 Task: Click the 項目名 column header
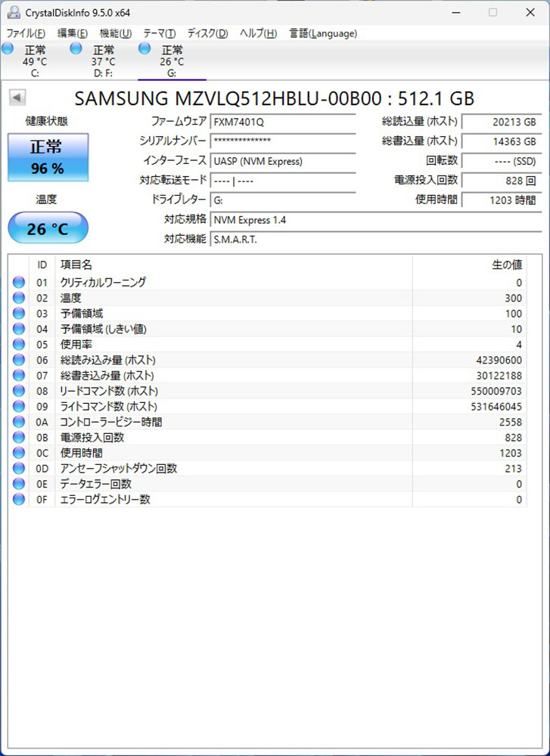tap(234, 265)
